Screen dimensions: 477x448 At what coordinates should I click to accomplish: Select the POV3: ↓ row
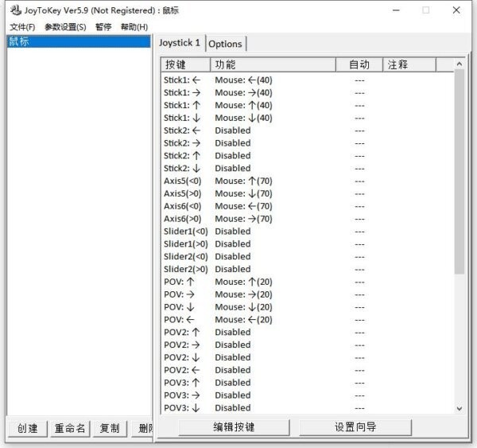click(307, 408)
